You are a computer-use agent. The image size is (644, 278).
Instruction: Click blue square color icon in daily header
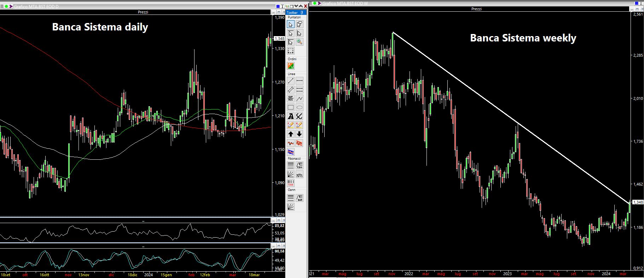(x=278, y=6)
